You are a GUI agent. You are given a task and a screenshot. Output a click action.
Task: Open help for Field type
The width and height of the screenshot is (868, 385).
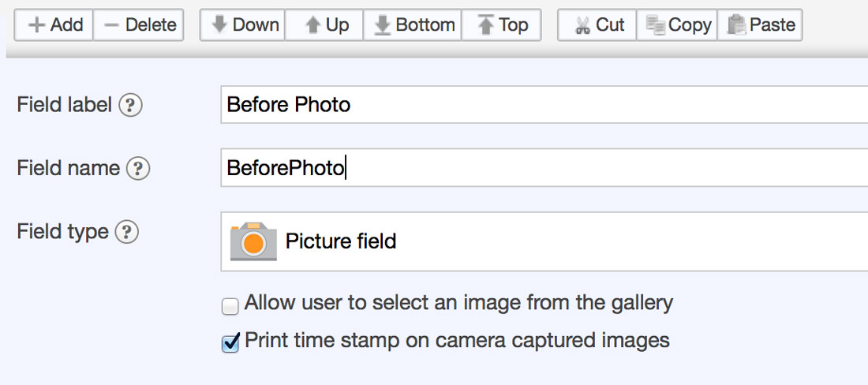click(126, 232)
